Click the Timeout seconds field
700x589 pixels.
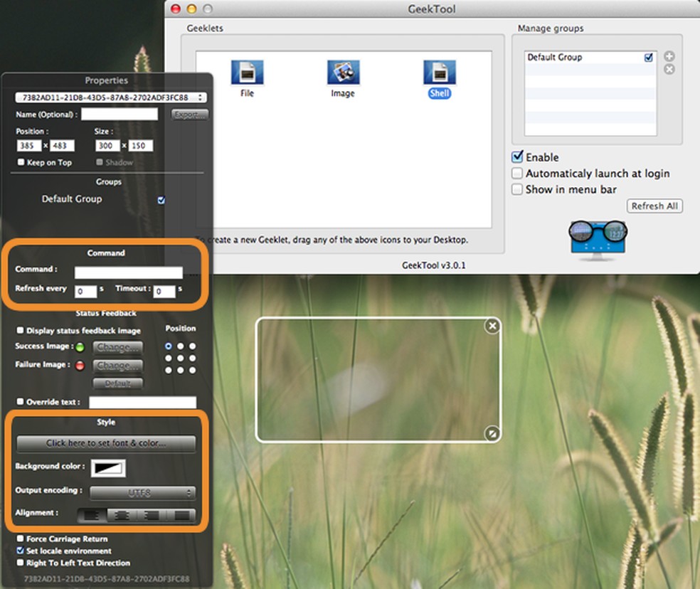pyautogui.click(x=164, y=291)
